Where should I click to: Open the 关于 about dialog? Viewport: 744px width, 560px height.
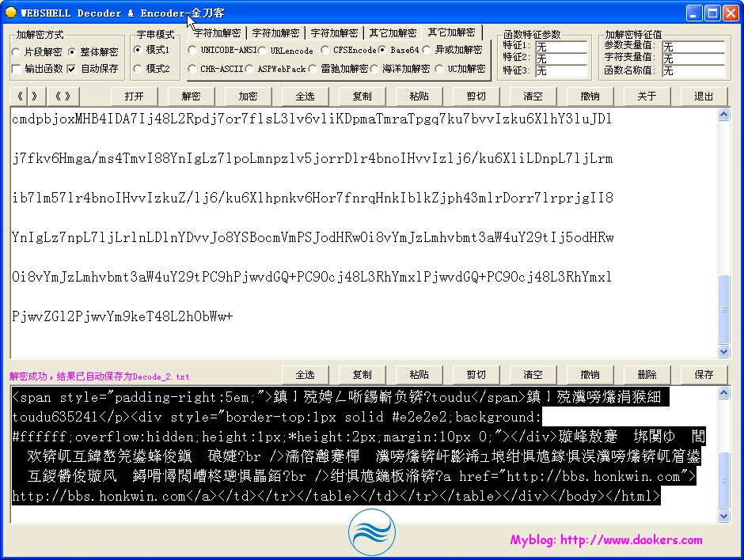click(x=647, y=96)
